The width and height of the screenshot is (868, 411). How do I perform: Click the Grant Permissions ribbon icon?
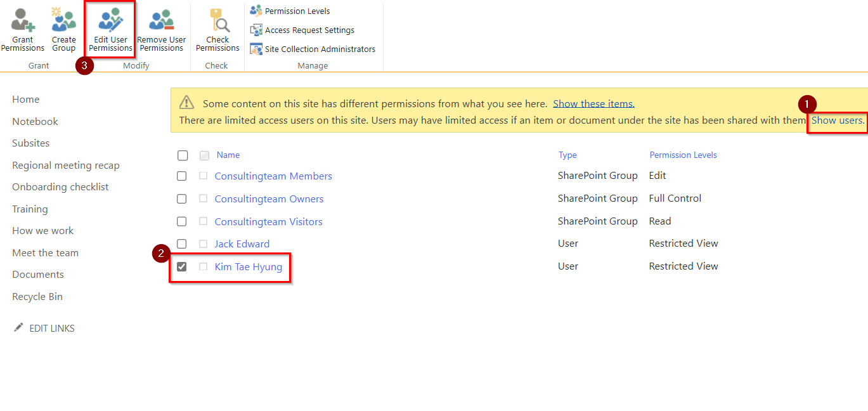tap(23, 22)
